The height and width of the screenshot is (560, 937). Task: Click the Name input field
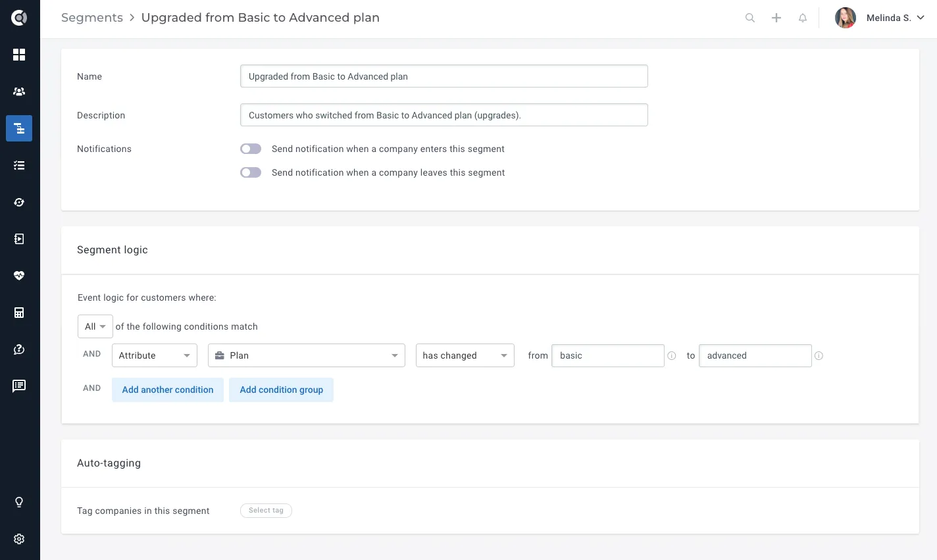tap(444, 76)
